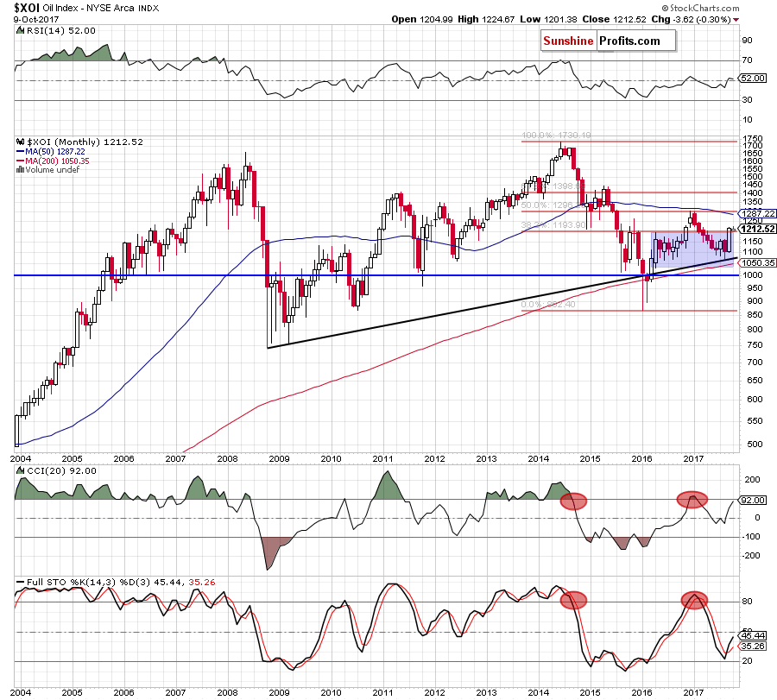This screenshot has width=777, height=700.
Task: Click the CCI 92.00 value tag
Action: coord(754,501)
